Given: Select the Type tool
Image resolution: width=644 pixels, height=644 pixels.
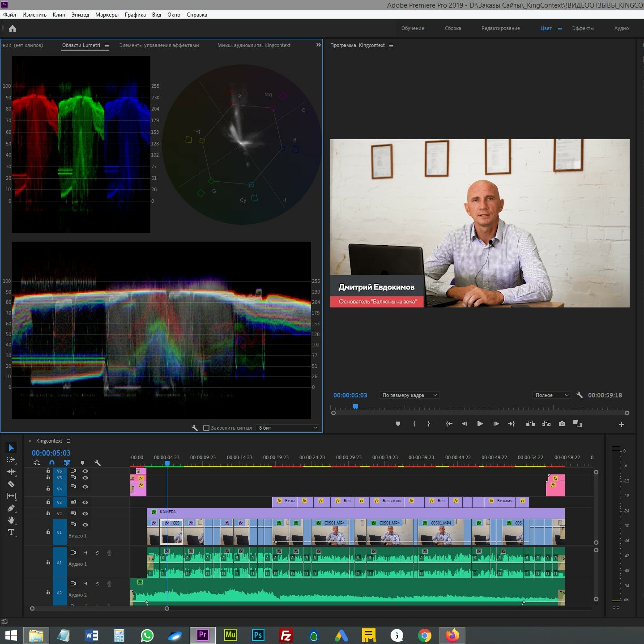Looking at the screenshot, I should (11, 532).
